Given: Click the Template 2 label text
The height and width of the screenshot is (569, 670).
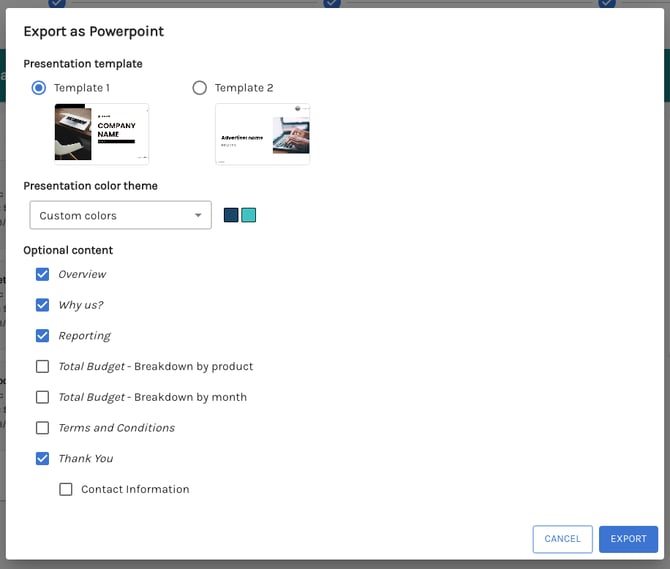Looking at the screenshot, I should pyautogui.click(x=244, y=88).
